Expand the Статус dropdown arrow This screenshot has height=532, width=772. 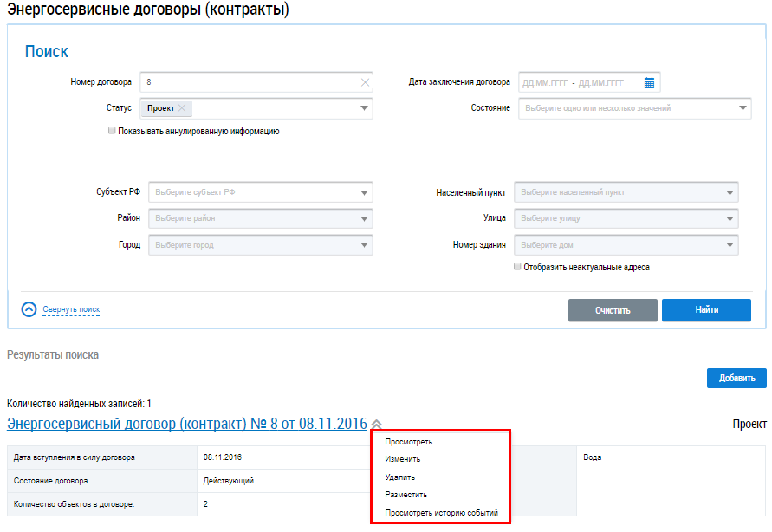(x=365, y=109)
